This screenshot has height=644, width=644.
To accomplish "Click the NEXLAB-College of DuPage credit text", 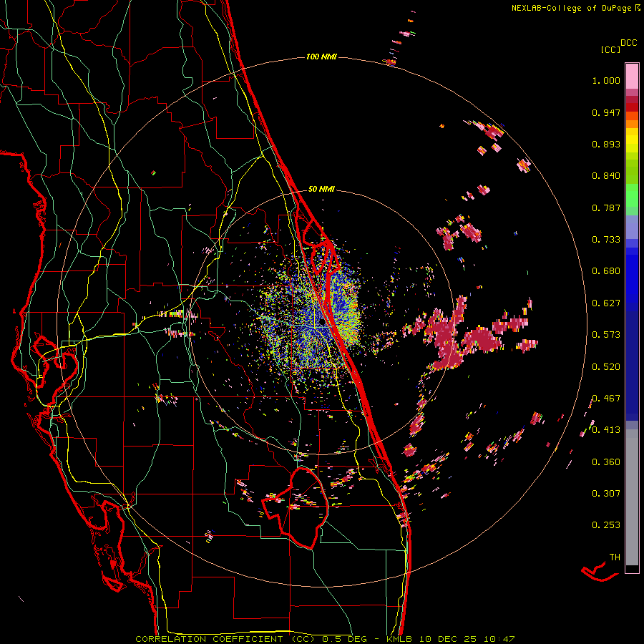I will pyautogui.click(x=575, y=8).
